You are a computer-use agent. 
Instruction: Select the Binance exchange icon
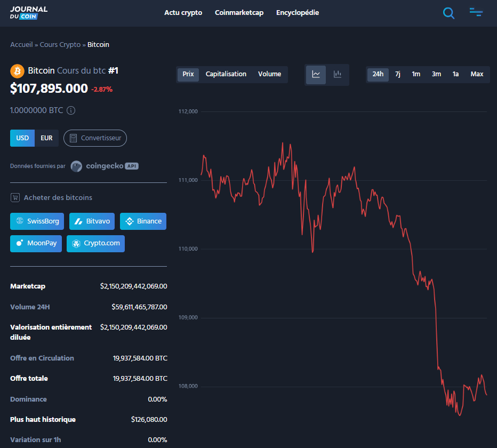(x=130, y=221)
